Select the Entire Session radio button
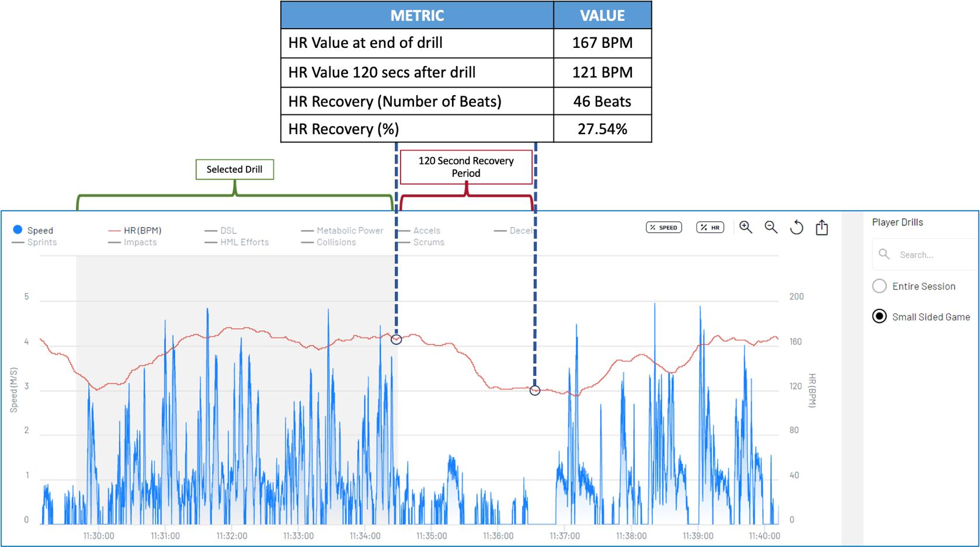Image resolution: width=980 pixels, height=547 pixels. click(880, 286)
